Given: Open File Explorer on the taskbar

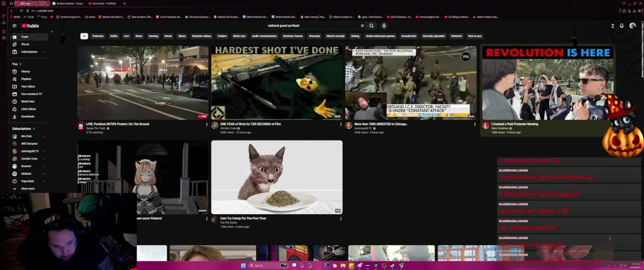Looking at the screenshot, I should tap(343, 265).
